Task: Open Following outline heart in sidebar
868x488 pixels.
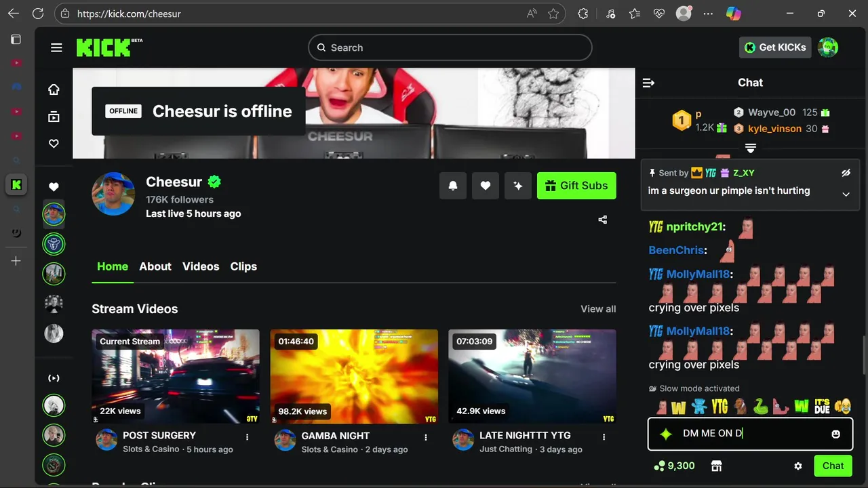Action: coord(54,144)
